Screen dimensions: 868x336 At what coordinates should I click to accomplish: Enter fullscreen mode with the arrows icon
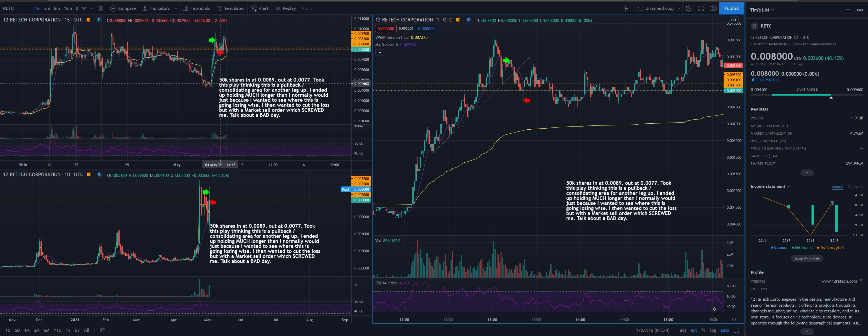tap(701, 8)
